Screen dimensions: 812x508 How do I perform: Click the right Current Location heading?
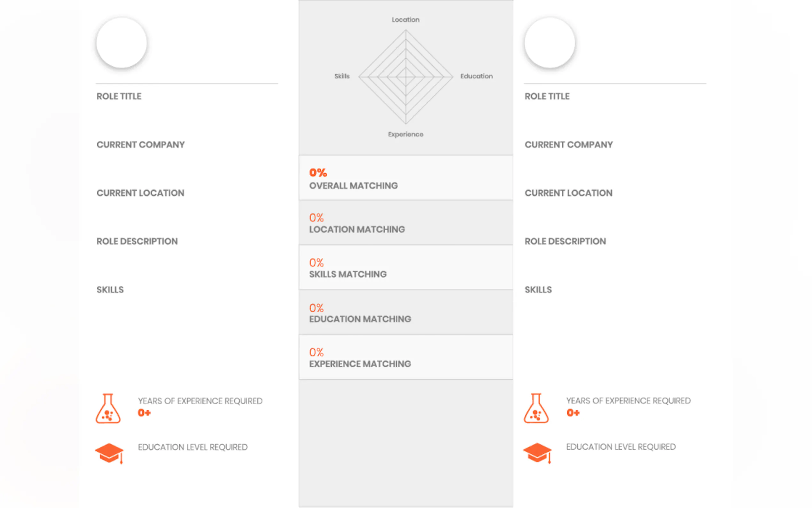pos(568,193)
